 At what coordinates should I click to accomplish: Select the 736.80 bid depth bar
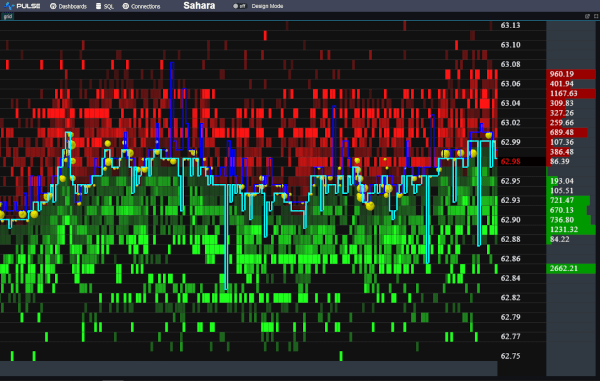[x=568, y=220]
